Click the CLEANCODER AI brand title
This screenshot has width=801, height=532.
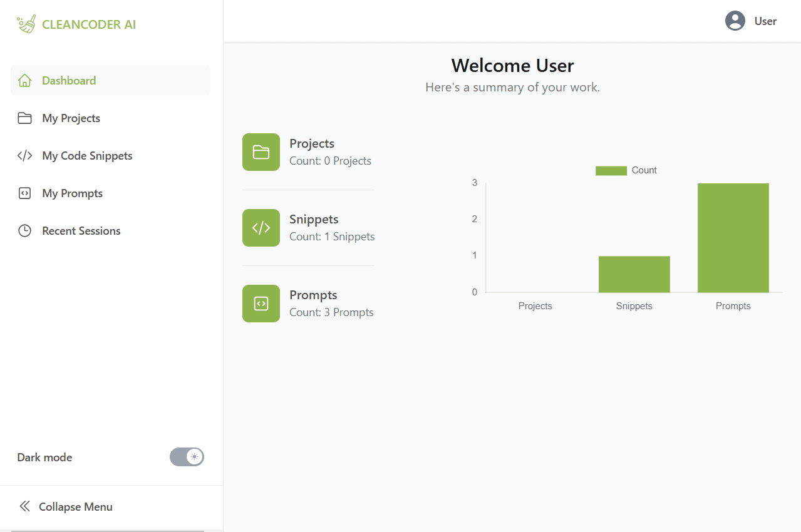88,25
